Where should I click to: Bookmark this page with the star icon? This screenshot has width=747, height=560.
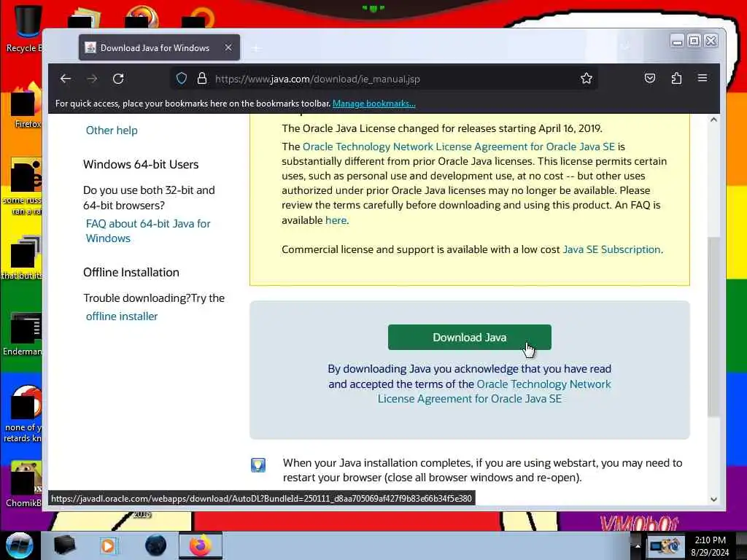click(x=587, y=79)
